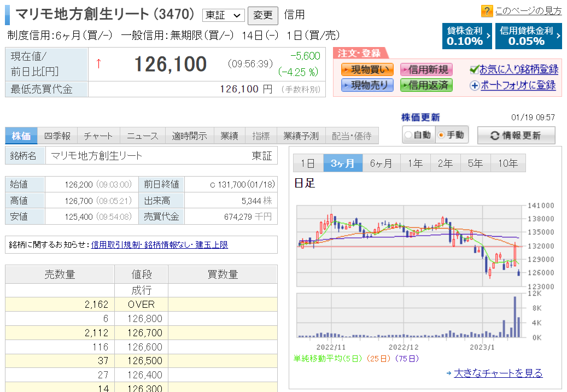567x392 pixels.
Task: Open the 指標 tab
Action: [261, 136]
